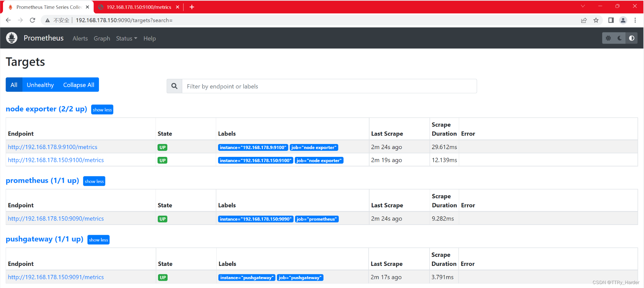Viewport: 644px width, 288px height.
Task: Click UP state badge for pushgateway row
Action: coord(163,278)
